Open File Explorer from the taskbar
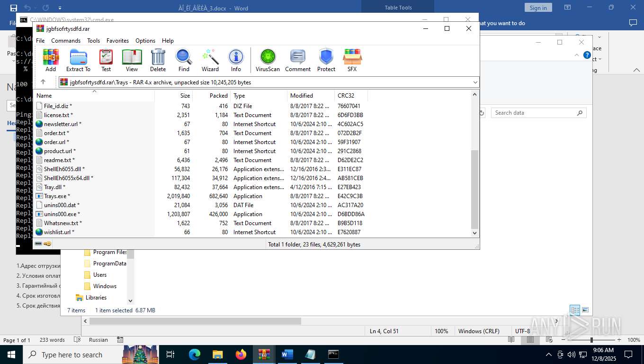The width and height of the screenshot is (644, 364). click(x=217, y=355)
